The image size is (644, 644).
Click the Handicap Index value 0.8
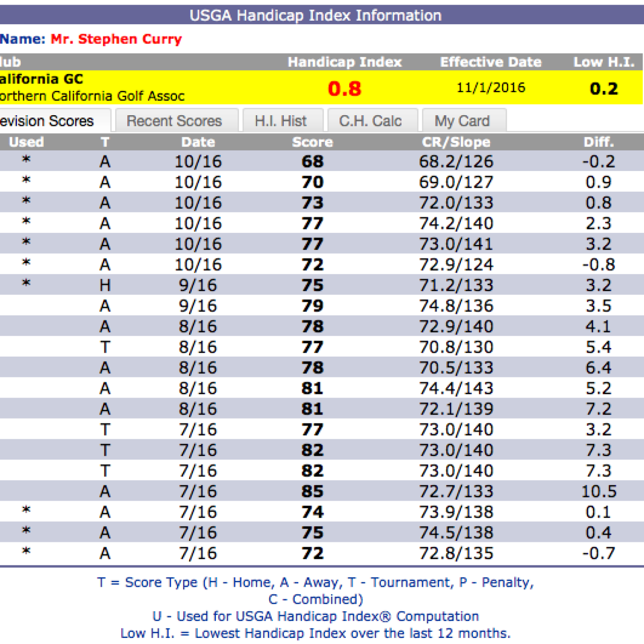(345, 89)
